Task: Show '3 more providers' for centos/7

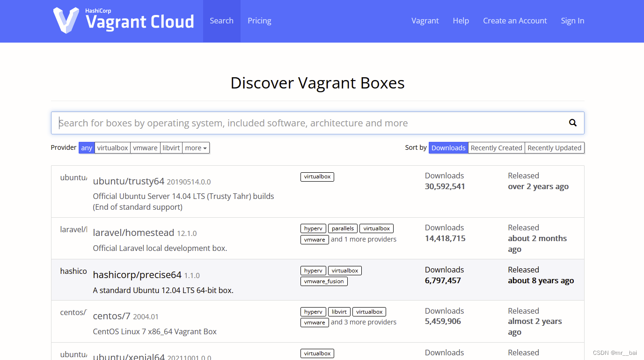Action: [364, 322]
